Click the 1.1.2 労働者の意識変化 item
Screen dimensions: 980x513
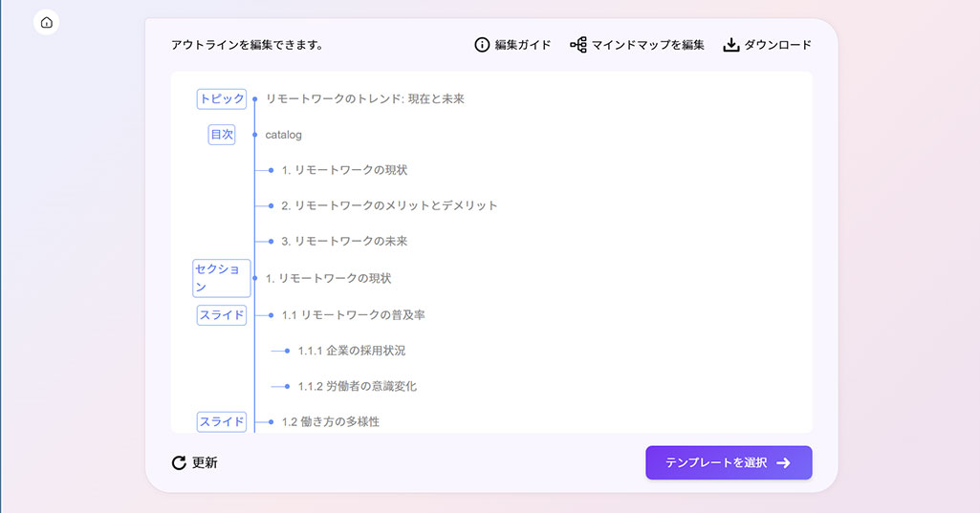tap(357, 387)
